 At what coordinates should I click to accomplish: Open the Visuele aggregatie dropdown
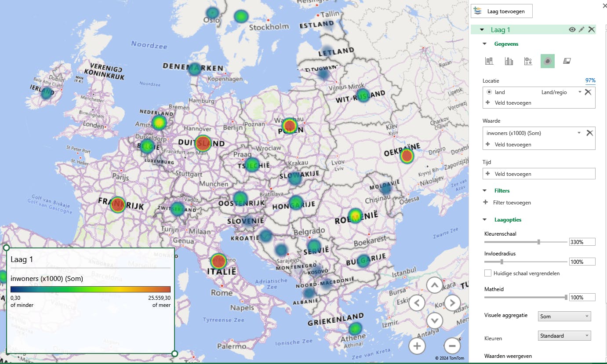(x=564, y=316)
